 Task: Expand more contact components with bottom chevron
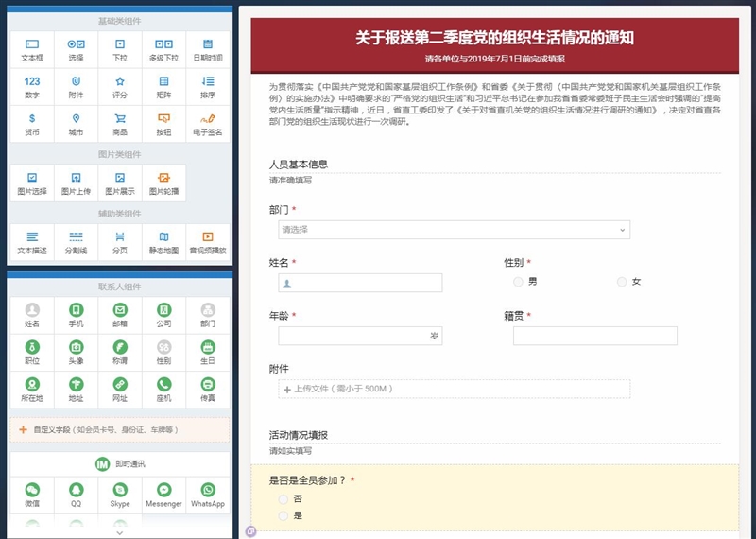(119, 532)
